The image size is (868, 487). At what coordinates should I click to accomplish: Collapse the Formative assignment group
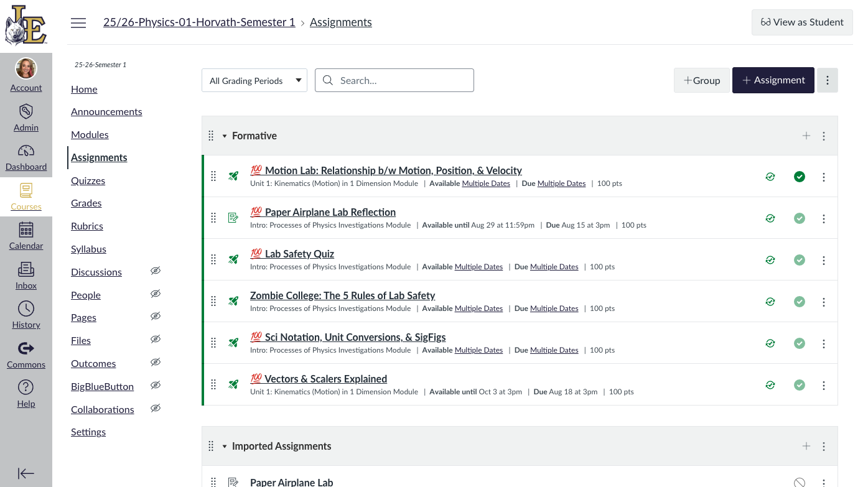click(x=225, y=136)
